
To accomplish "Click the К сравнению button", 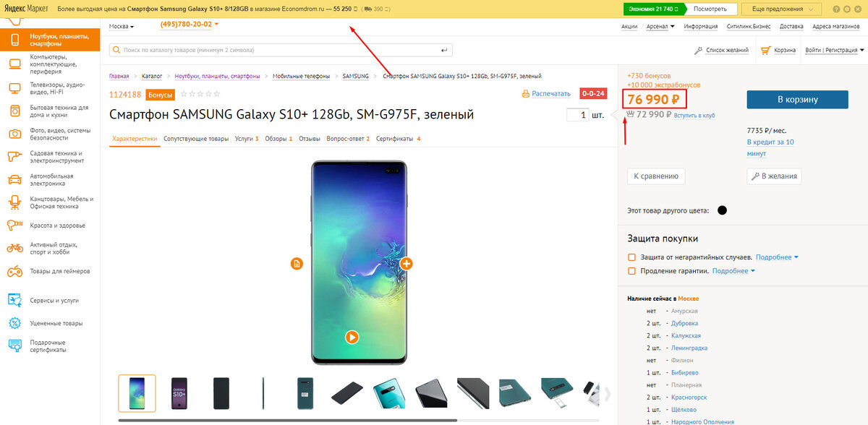I will coord(655,176).
